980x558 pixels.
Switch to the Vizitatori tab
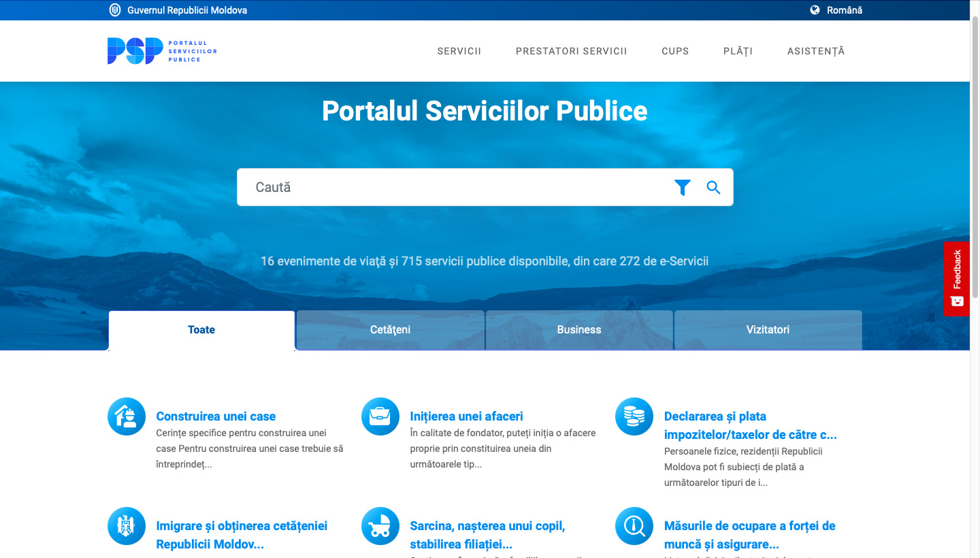coord(768,330)
